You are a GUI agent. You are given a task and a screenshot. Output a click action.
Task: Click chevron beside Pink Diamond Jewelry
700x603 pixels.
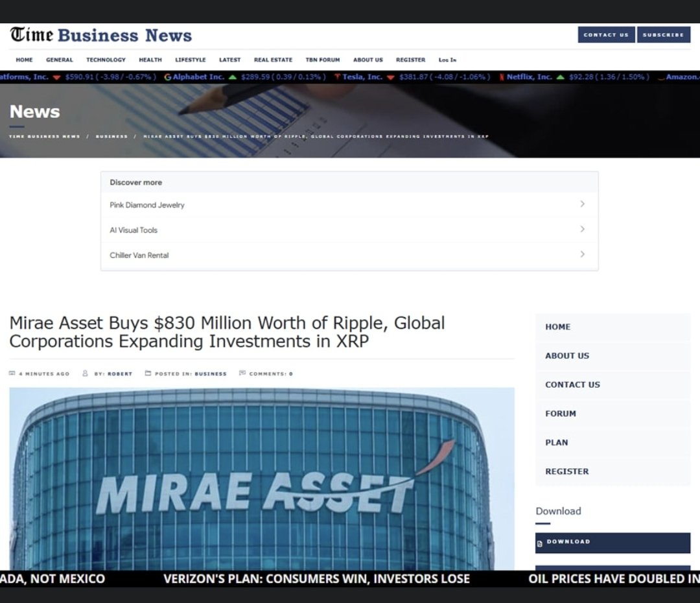[582, 204]
